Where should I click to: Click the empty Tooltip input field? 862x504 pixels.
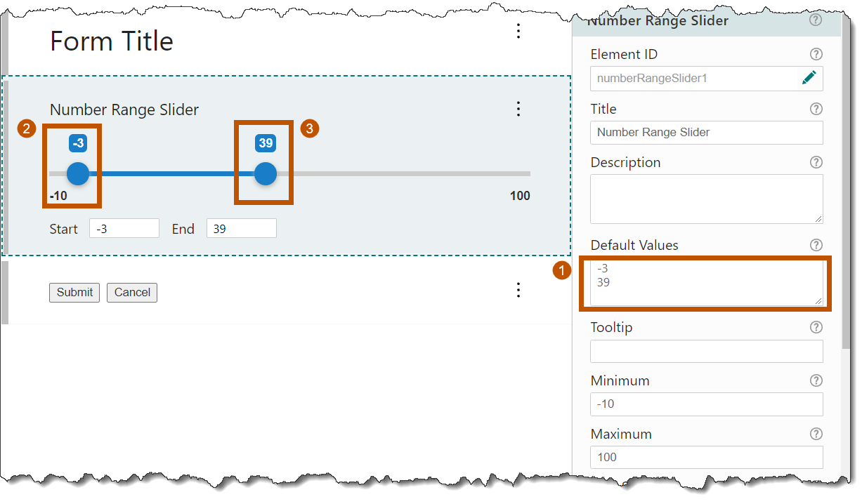coord(706,351)
